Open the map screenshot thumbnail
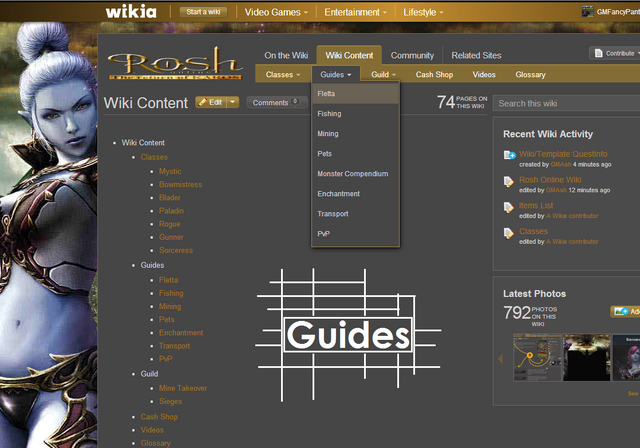This screenshot has width=640, height=448. (537, 357)
